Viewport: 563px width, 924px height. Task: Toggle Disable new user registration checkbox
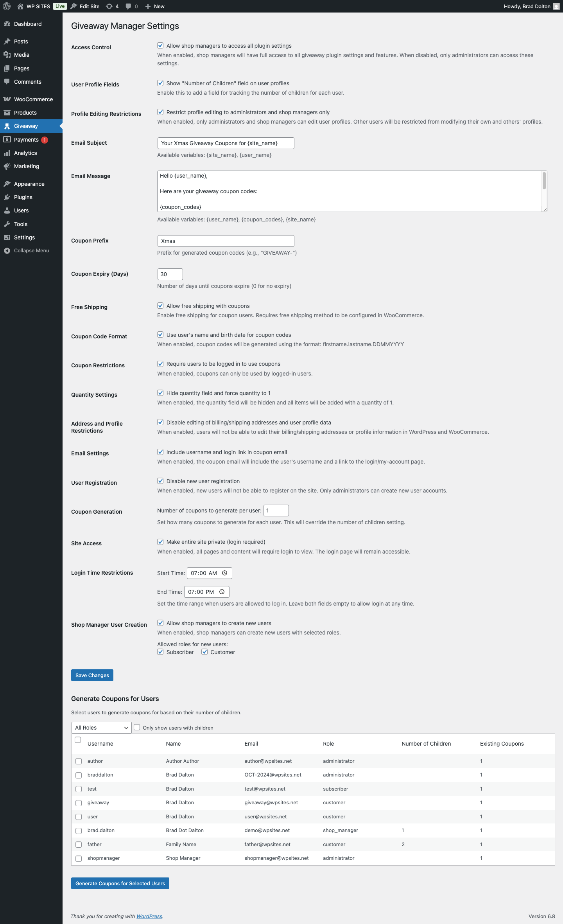(160, 481)
